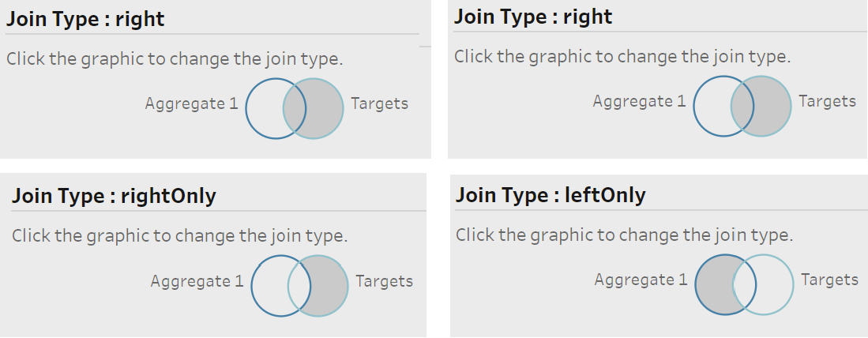
Task: Toggle the Aggregate 1 circle in the upper-left right-join diagram
Action: click(x=264, y=108)
